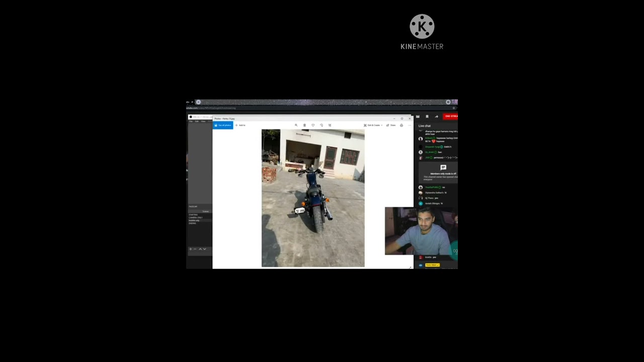Click the remove scene minus icon
644x362 pixels.
coord(195,249)
